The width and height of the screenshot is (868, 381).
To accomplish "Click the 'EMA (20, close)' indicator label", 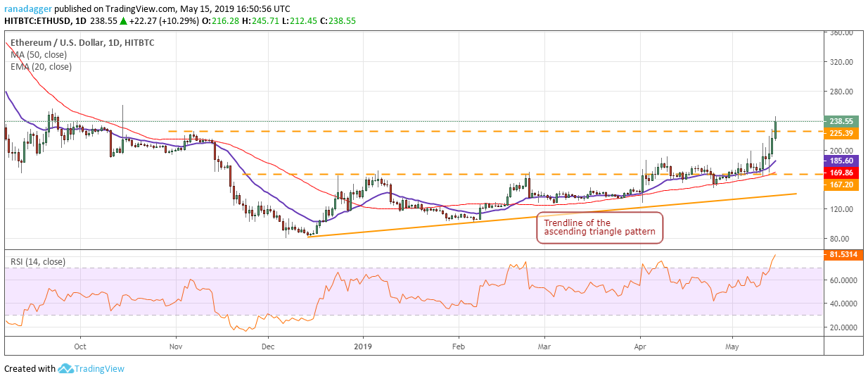I will point(41,67).
